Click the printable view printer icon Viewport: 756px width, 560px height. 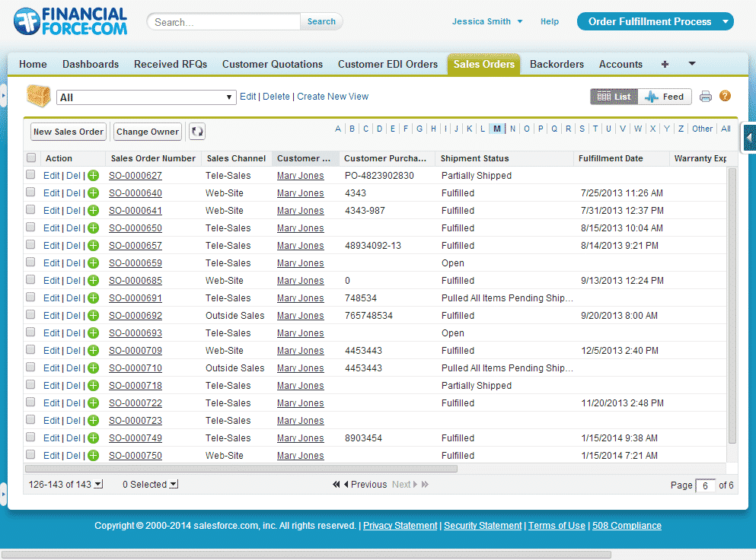[706, 97]
